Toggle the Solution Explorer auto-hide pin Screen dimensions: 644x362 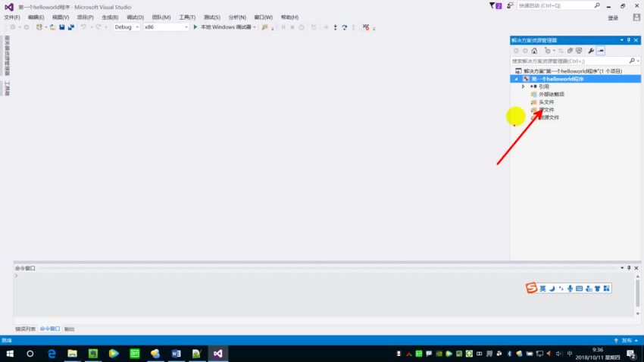(x=629, y=40)
